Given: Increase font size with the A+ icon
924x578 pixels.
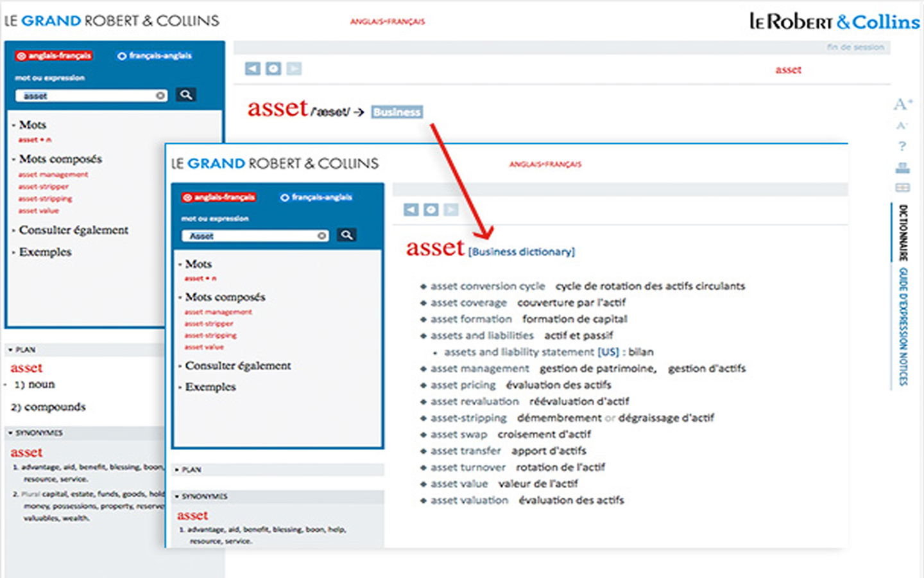Looking at the screenshot, I should tap(903, 104).
